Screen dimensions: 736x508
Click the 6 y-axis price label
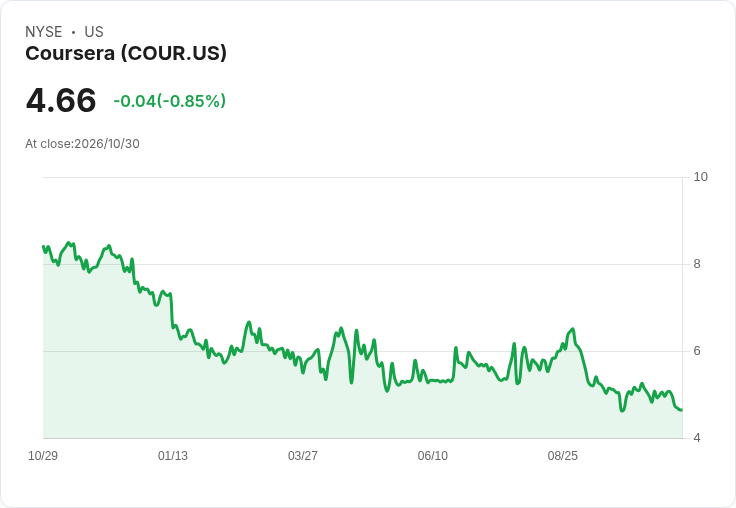tap(697, 351)
